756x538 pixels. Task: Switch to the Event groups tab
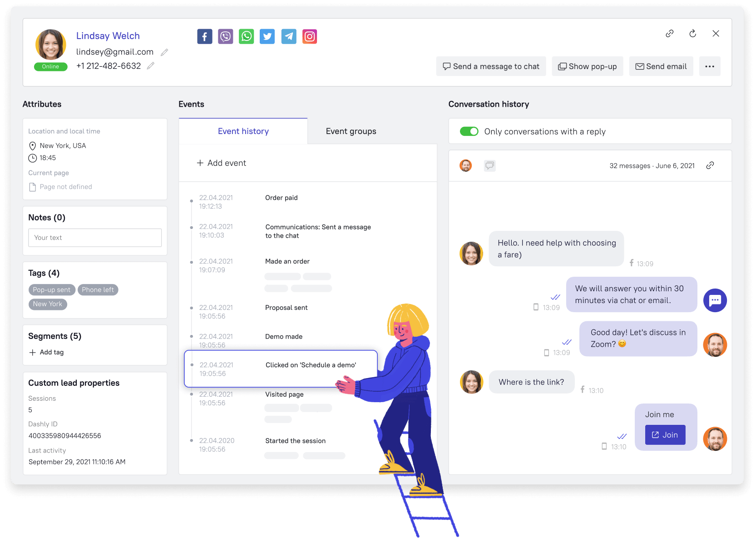point(351,131)
